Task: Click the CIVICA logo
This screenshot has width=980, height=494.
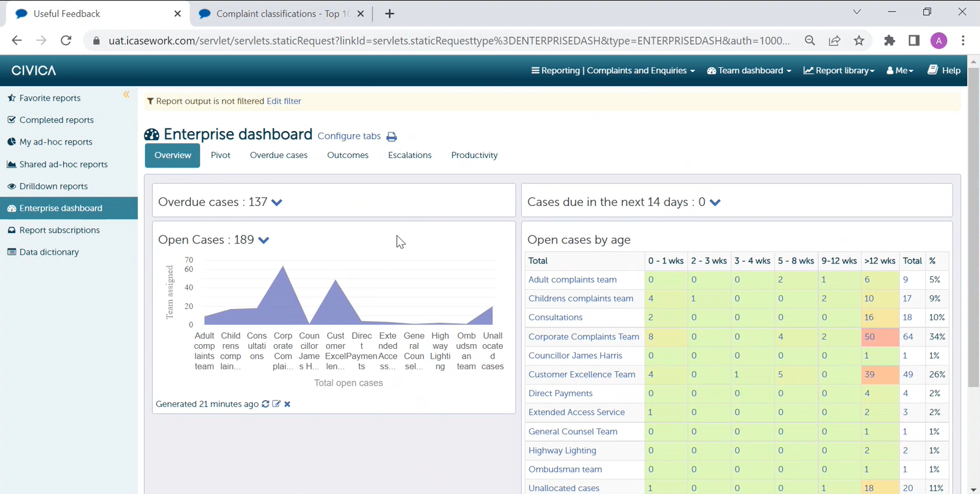Action: pos(34,70)
